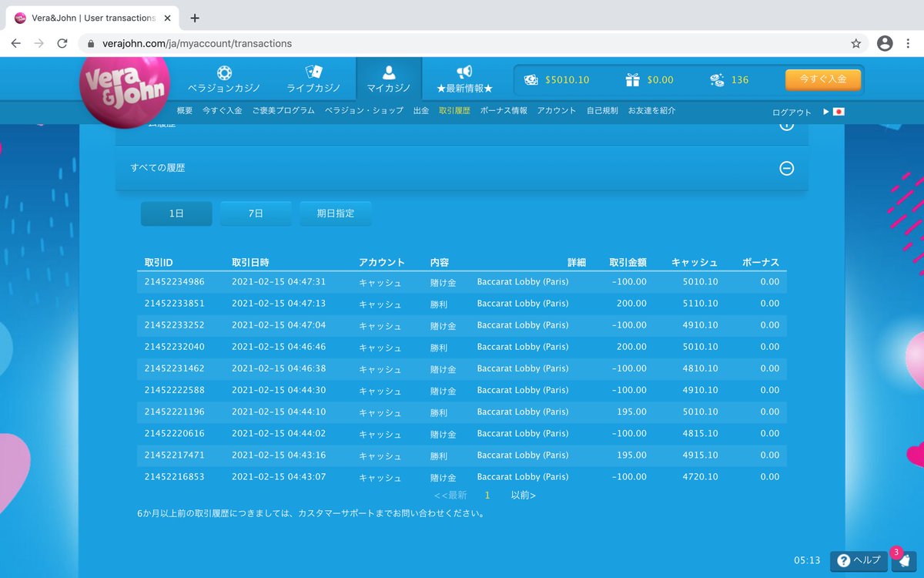Viewport: 924px width, 578px height.
Task: Click transaction ID 21452216853
Action: coord(175,477)
